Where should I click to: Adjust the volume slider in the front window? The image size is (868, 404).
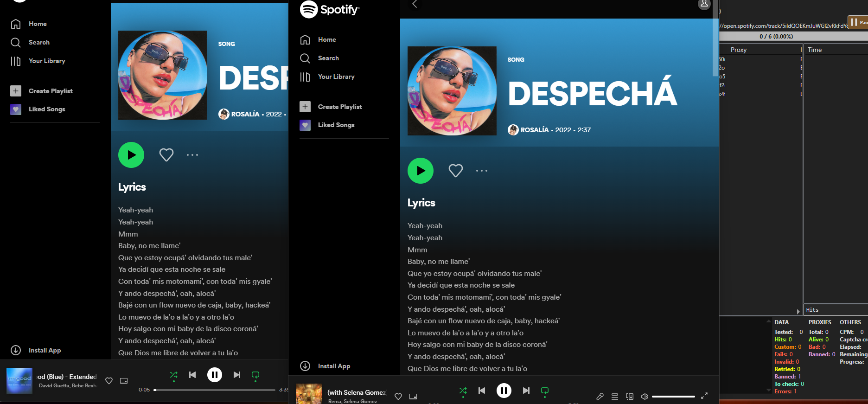tap(673, 397)
